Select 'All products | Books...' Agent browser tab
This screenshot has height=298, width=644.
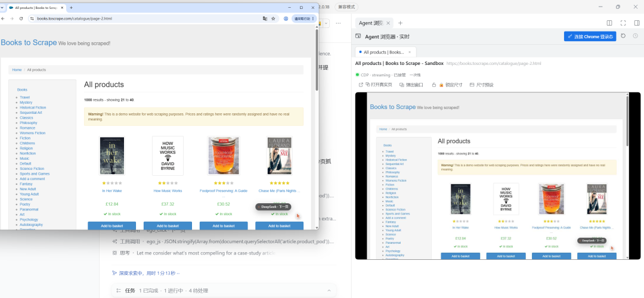pos(385,52)
